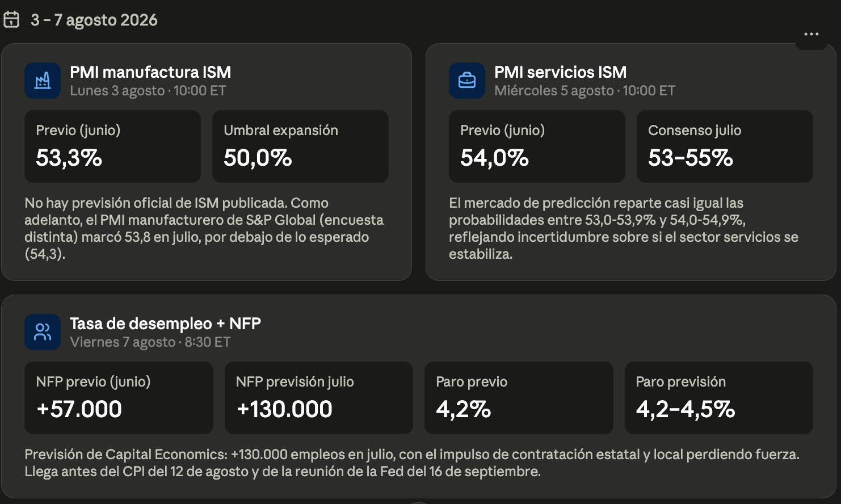Screen dimensions: 841x504
Task: Click the Miércoles 5 agosto 10:00 ET subtitle
Action: click(x=585, y=91)
